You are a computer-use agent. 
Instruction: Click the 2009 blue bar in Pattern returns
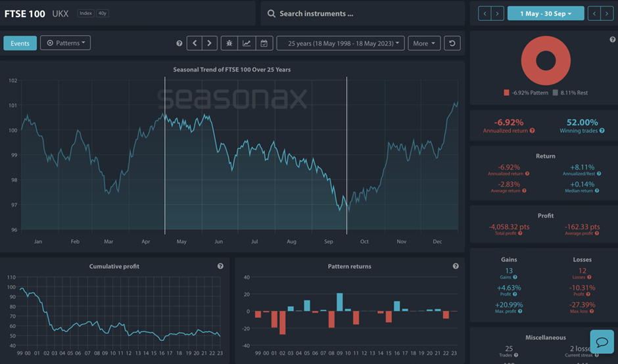coord(340,302)
